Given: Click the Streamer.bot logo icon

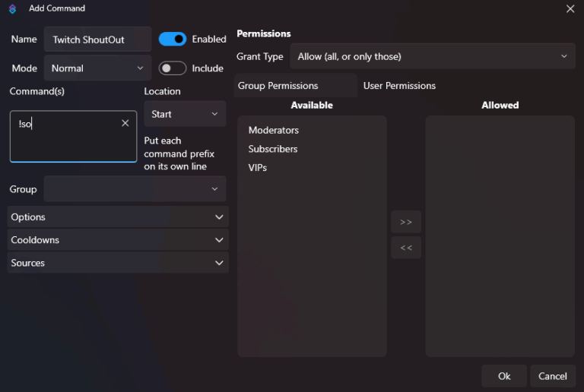Looking at the screenshot, I should pos(12,8).
